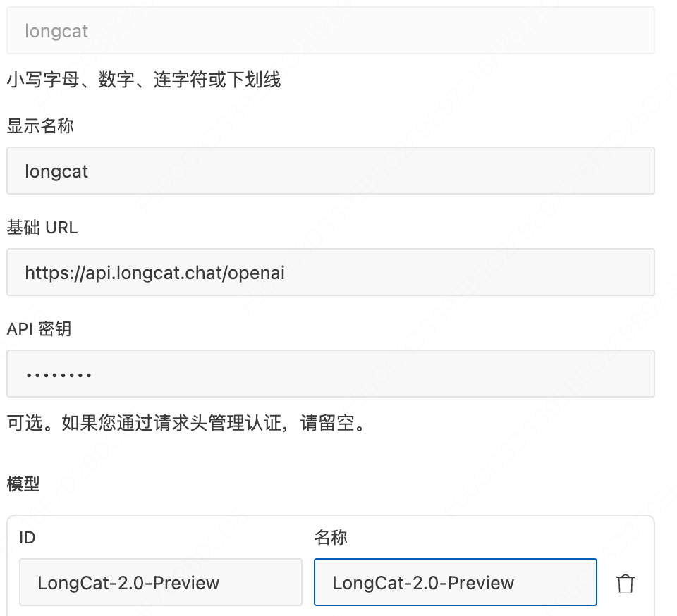Click the 基础 URL label
677x616 pixels.
click(42, 228)
